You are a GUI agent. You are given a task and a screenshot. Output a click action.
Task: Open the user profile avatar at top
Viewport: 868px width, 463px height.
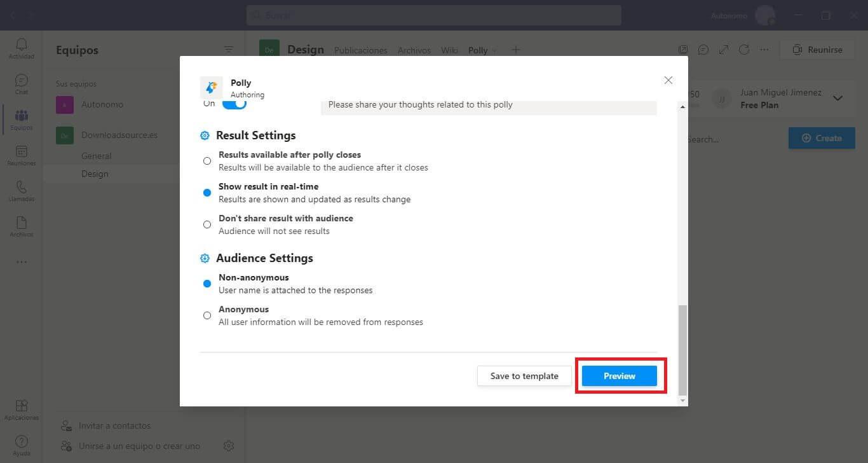[765, 15]
